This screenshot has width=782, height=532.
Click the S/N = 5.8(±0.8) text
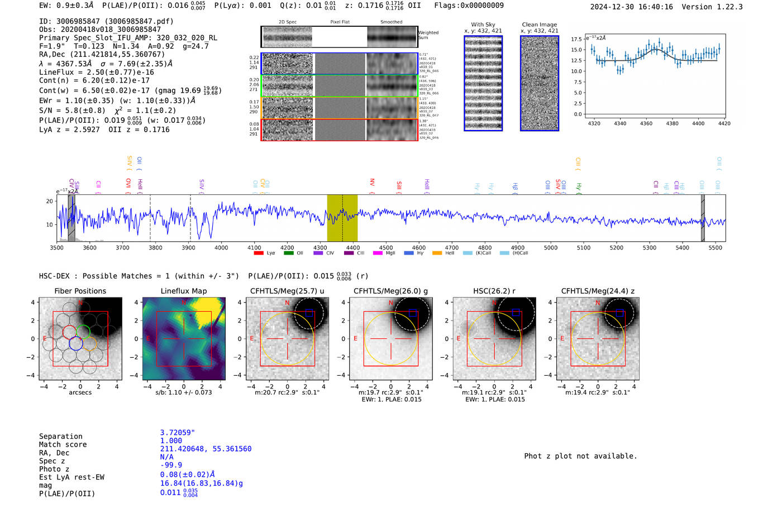72,111
